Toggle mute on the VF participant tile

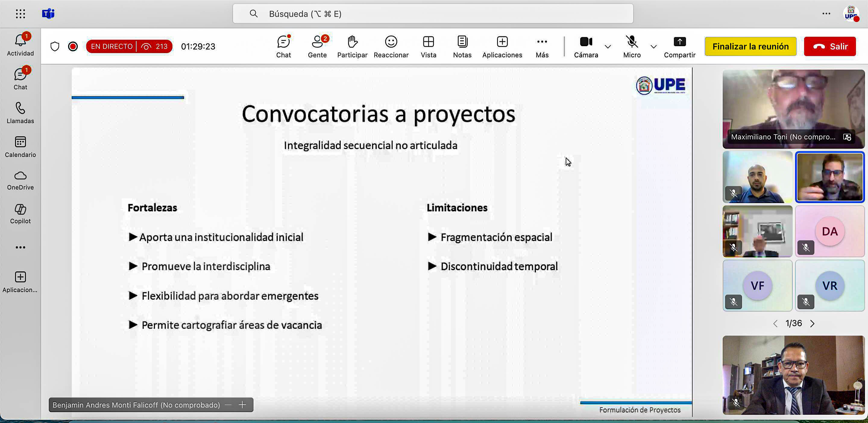tap(734, 302)
